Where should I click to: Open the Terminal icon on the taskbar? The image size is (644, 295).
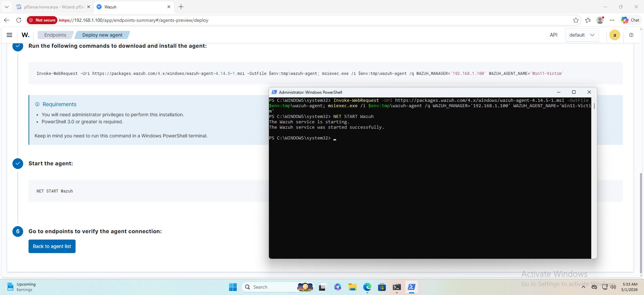coord(397,287)
